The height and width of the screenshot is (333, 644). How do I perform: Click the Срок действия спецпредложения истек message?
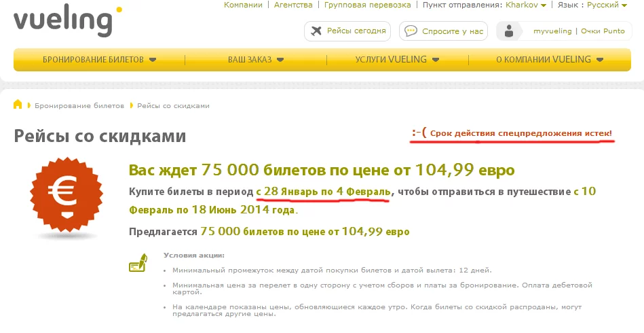click(512, 133)
